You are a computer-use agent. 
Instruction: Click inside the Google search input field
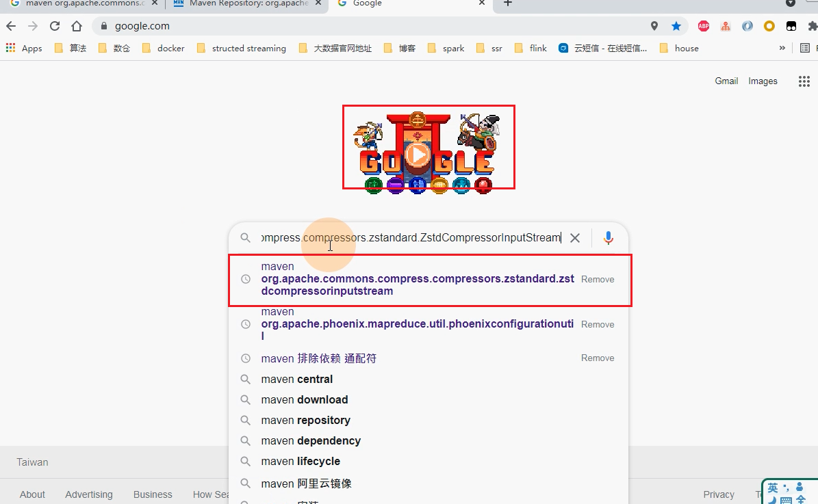point(411,238)
